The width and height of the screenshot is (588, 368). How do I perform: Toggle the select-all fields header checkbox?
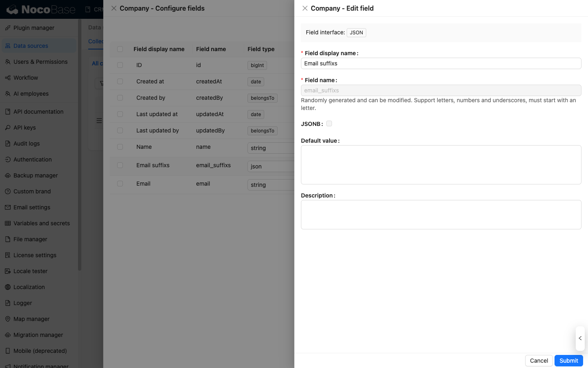point(120,49)
